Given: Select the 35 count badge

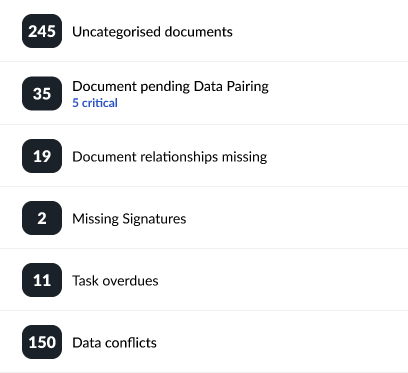Looking at the screenshot, I should coord(42,93).
